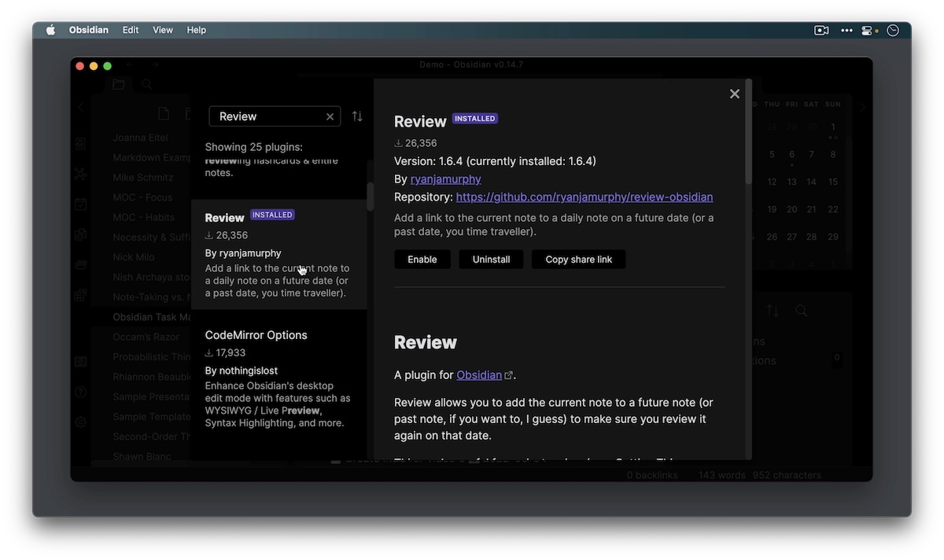Select day 27 in the calendar
The height and width of the screenshot is (560, 944).
tap(791, 237)
